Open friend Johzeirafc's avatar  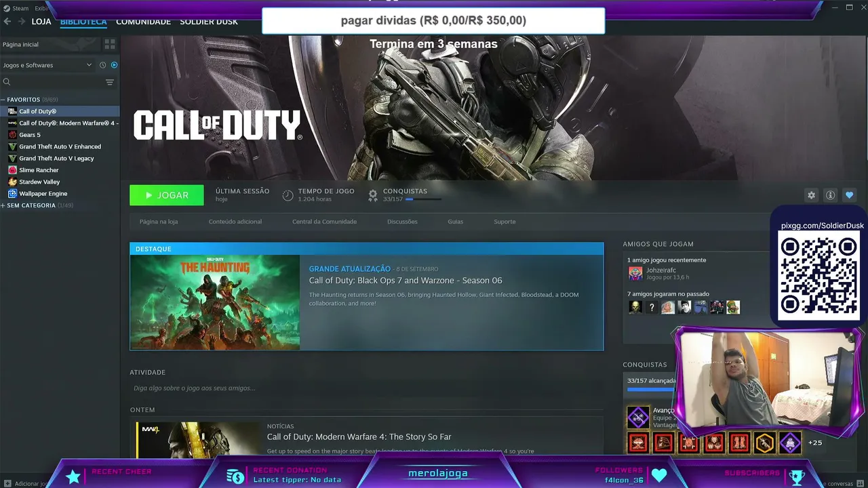point(635,273)
